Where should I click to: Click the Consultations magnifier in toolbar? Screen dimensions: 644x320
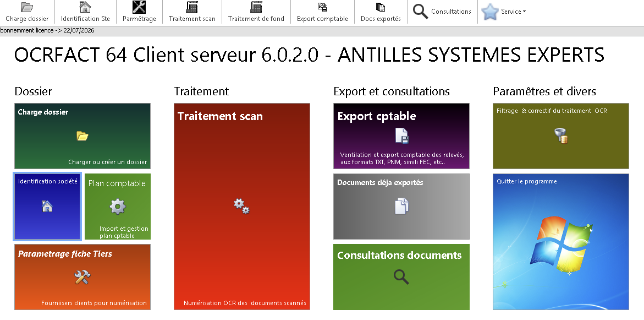click(x=421, y=12)
